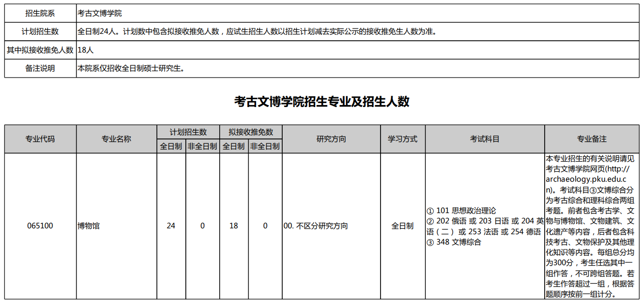The image size is (644, 302).
Task: Select the major code 065100 cell
Action: 40,226
